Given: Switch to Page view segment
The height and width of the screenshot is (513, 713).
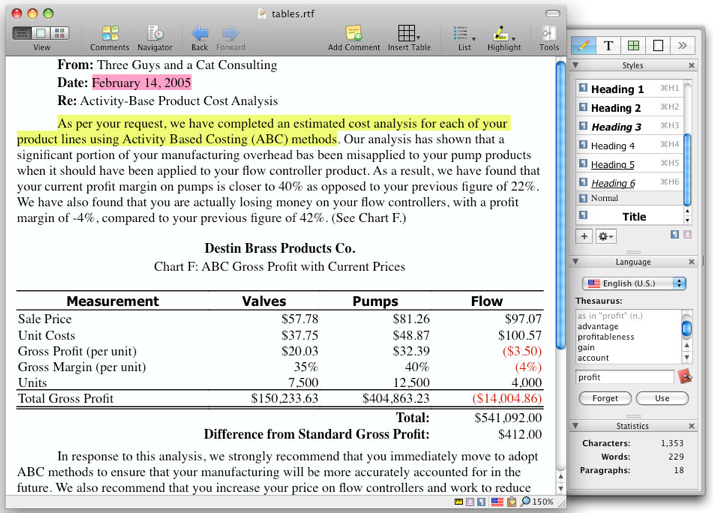Looking at the screenshot, I should (x=41, y=33).
